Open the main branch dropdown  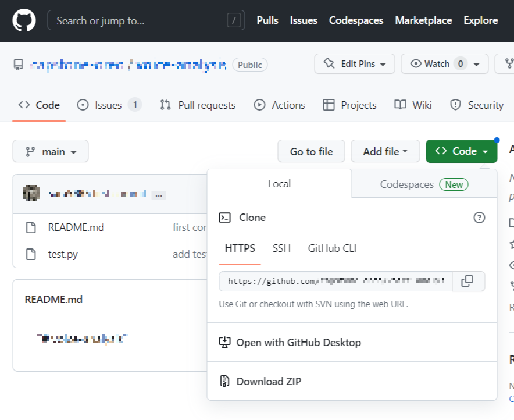point(51,151)
